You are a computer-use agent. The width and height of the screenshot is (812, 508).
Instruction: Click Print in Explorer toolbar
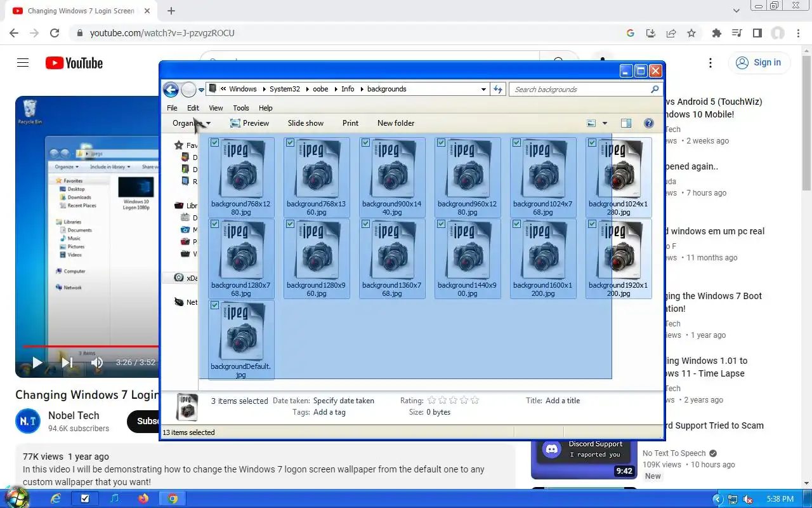350,123
